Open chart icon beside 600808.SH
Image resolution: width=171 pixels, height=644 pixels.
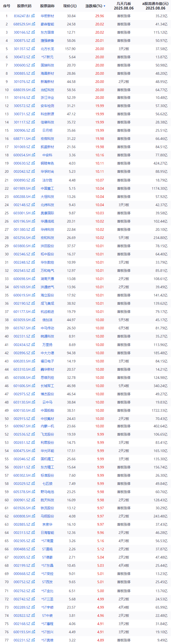pyautogui.click(x=33, y=516)
